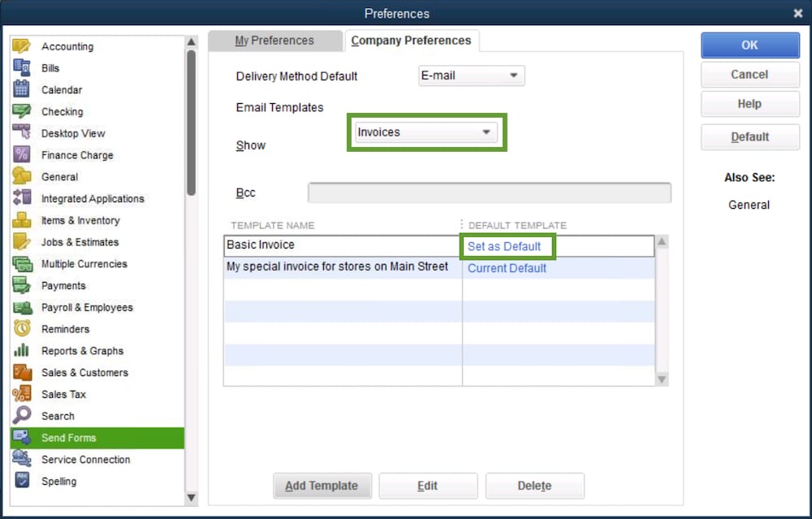Select Calendar in the preferences list
The width and height of the screenshot is (812, 519).
pyautogui.click(x=97, y=89)
